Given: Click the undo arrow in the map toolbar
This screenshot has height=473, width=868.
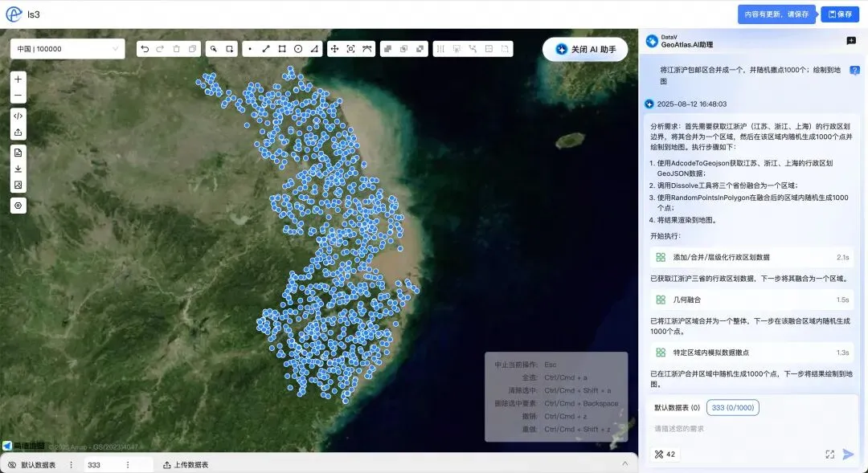Looking at the screenshot, I should [x=145, y=49].
